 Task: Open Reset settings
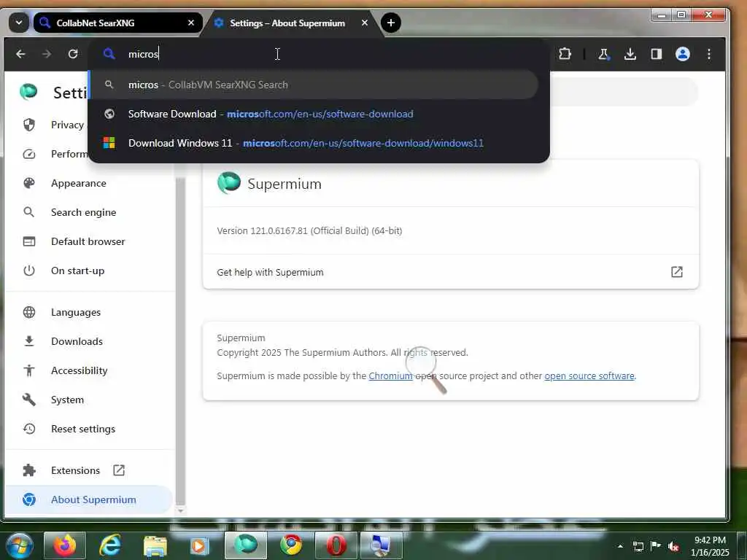point(83,429)
